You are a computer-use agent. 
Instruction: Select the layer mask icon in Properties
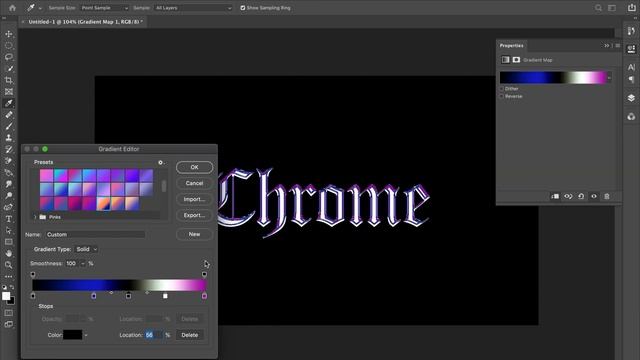[516, 60]
